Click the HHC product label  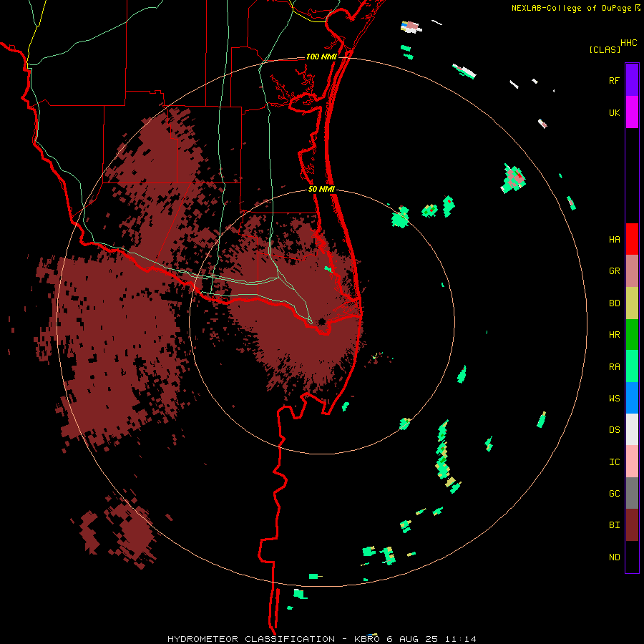(x=628, y=43)
